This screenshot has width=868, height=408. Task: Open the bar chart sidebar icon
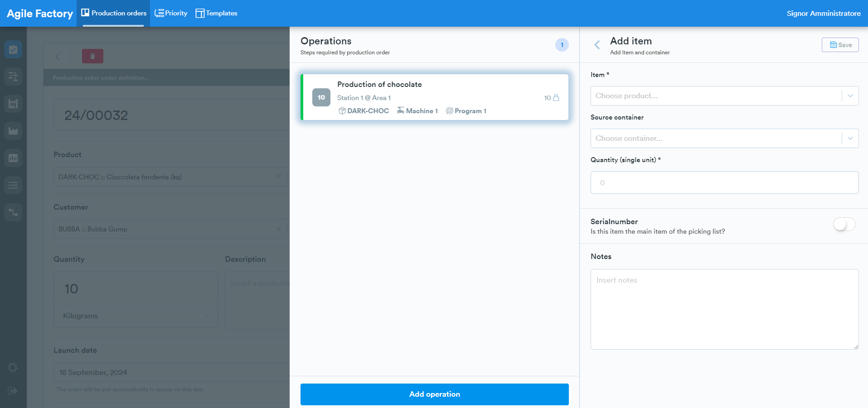13,158
